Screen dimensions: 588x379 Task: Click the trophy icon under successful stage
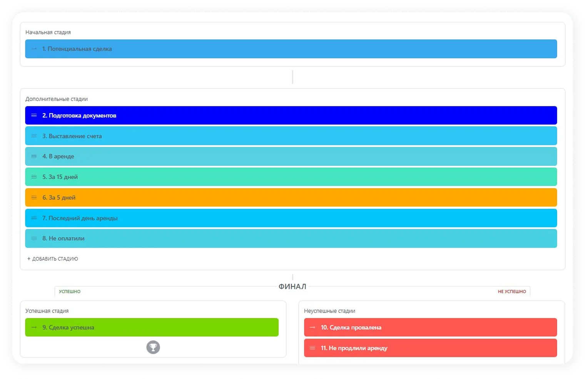153,347
